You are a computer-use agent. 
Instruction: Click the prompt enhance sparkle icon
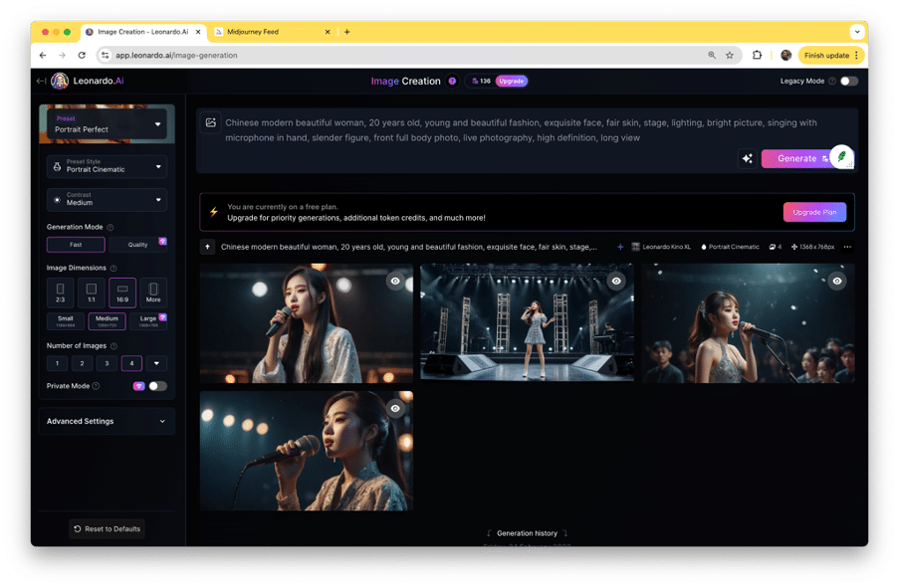coord(747,158)
